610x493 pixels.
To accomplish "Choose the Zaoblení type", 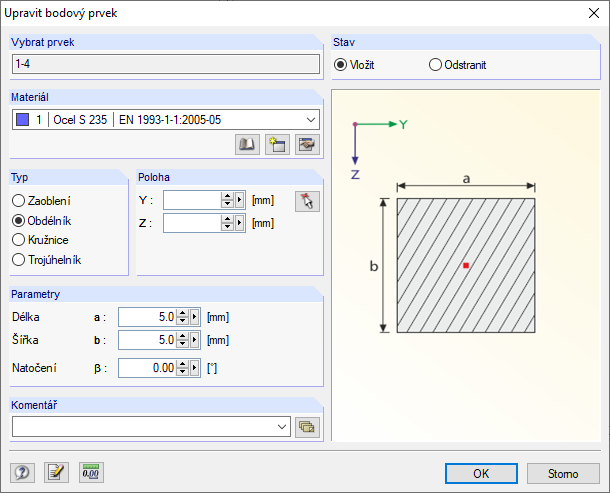I will pyautogui.click(x=18, y=201).
